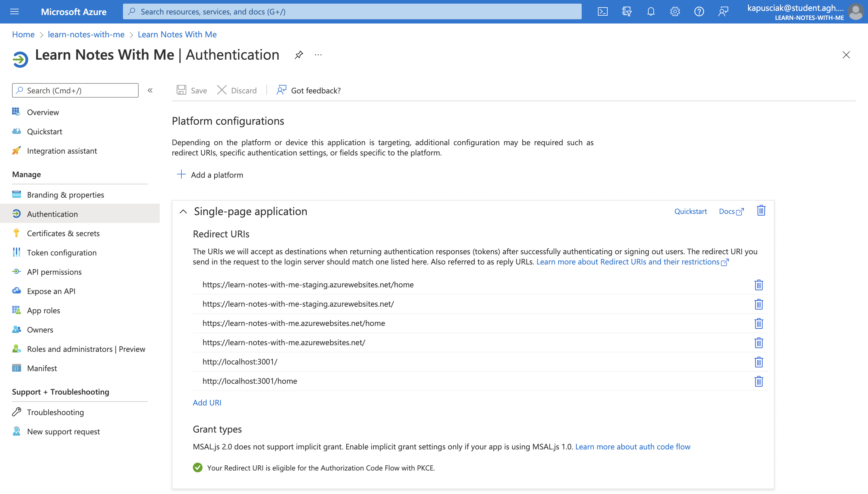Image resolution: width=868 pixels, height=494 pixels.
Task: Navigate to learn-notes-with-me breadcrumb
Action: coord(86,34)
